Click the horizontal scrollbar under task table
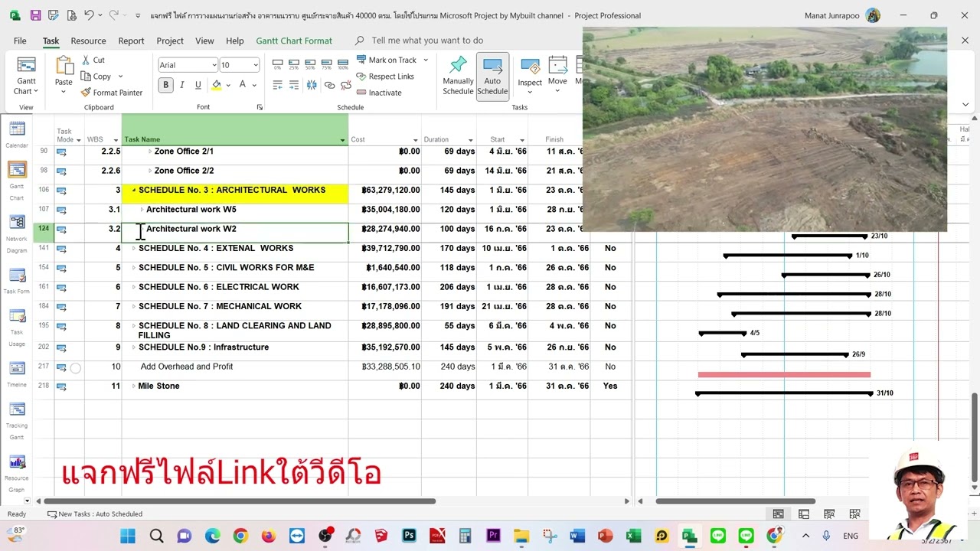Screen dimensions: 980x551 (x=240, y=501)
